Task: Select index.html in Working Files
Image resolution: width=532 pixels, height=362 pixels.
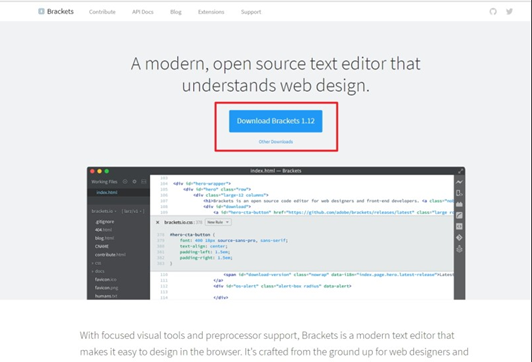Action: [x=107, y=192]
